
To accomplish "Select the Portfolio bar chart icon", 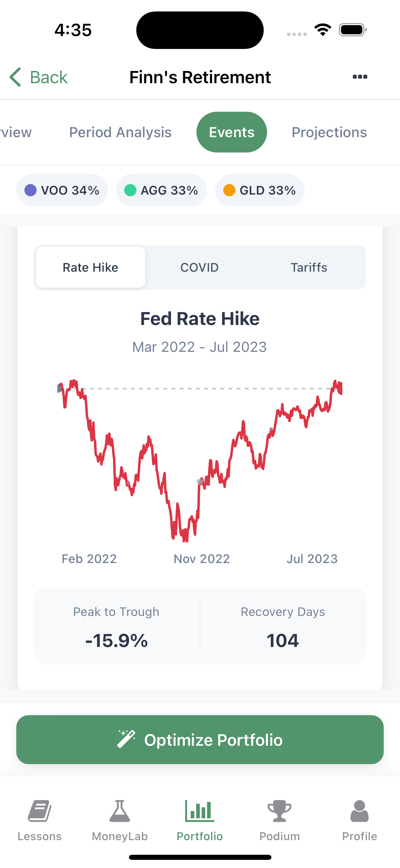I will tap(200, 811).
